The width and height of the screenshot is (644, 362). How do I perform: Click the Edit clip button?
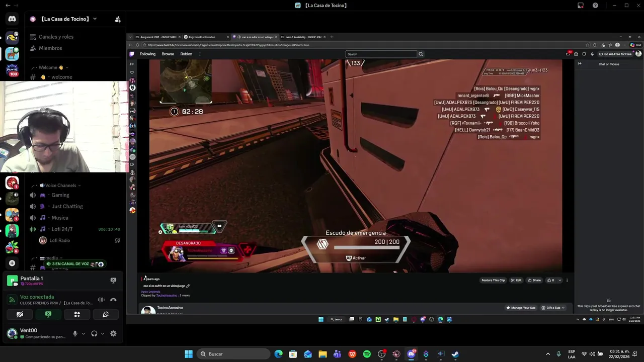pyautogui.click(x=516, y=281)
